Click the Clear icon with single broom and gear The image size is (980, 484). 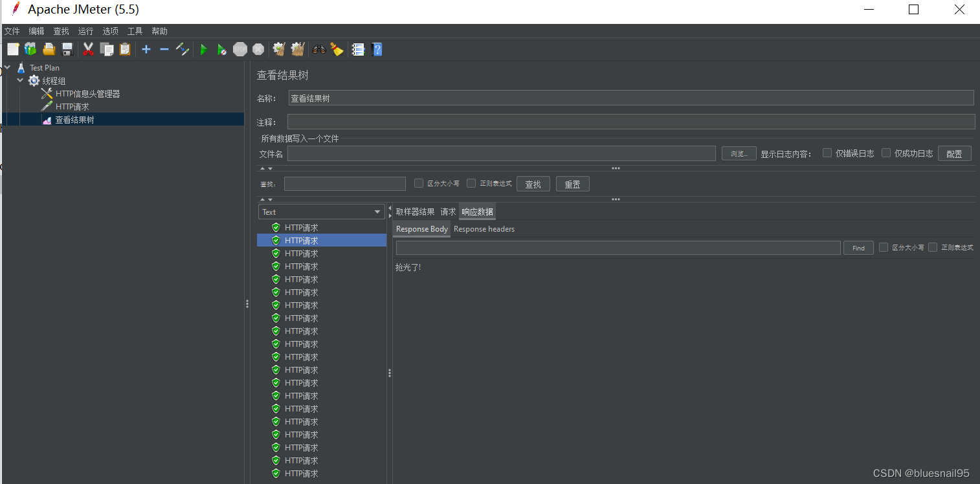279,49
